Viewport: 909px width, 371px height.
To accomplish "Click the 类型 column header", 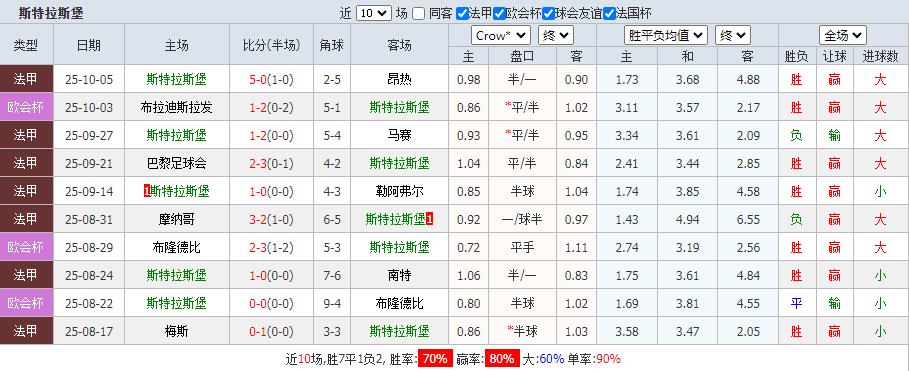I will (x=26, y=45).
